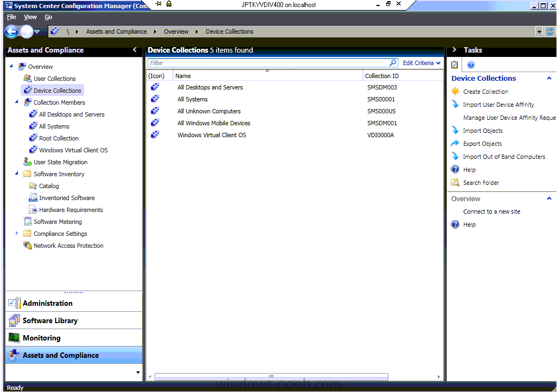The height and width of the screenshot is (392, 557).
Task: Select Device Collections in the tree
Action: tap(52, 90)
